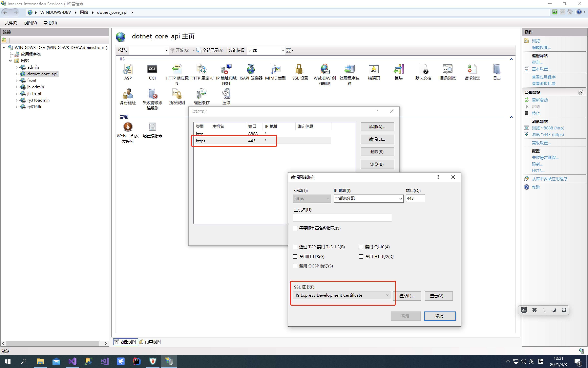
Task: Select jh_admin site in tree
Action: pyautogui.click(x=35, y=87)
